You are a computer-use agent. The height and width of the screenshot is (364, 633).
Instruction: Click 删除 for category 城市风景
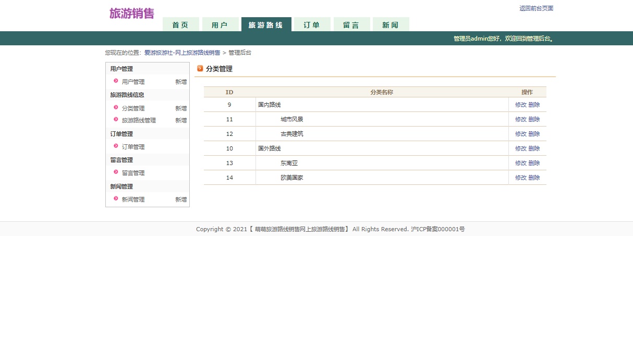pyautogui.click(x=535, y=119)
